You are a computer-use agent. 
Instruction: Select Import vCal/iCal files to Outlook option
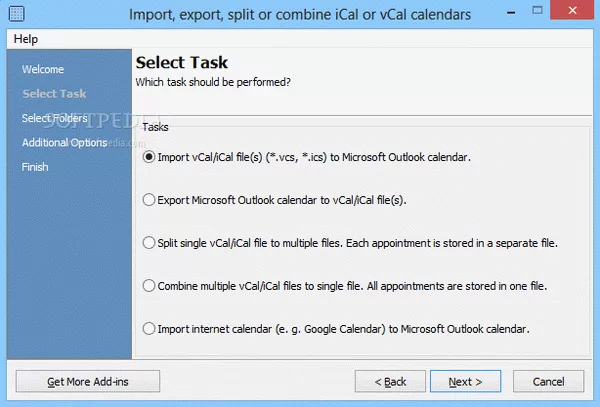coord(150,157)
